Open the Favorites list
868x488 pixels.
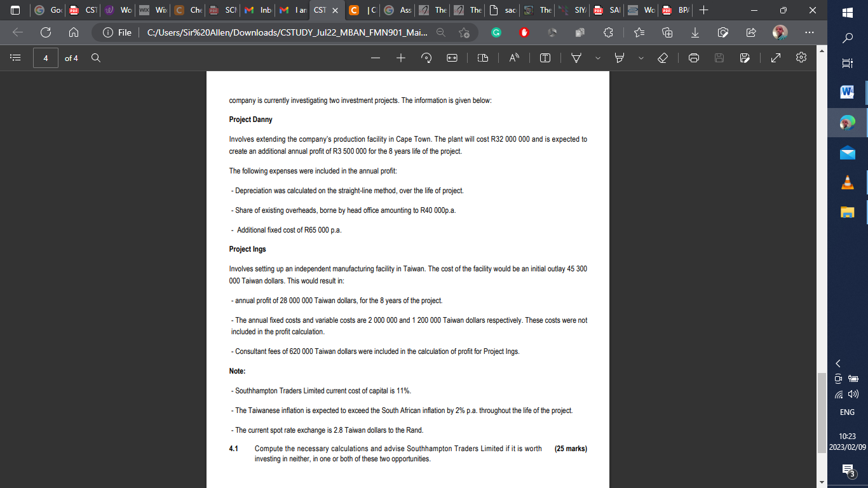[x=639, y=32]
